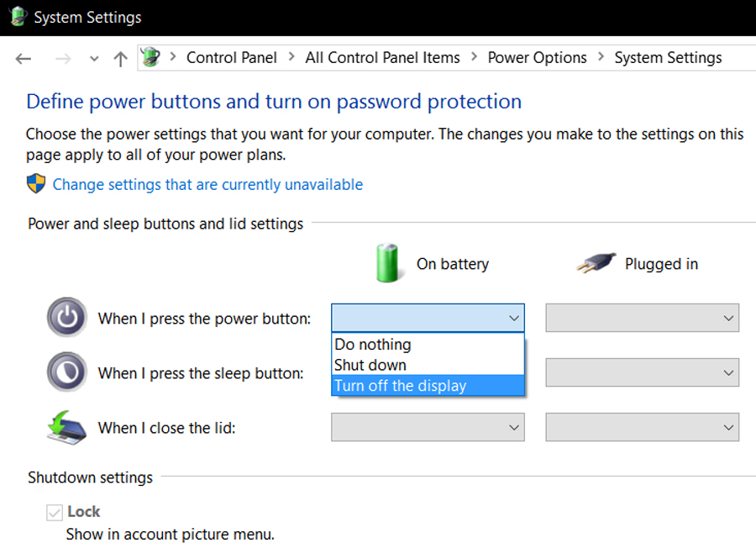Open the Plugged in close lid dropdown
This screenshot has width=756, height=554.
coord(643,427)
